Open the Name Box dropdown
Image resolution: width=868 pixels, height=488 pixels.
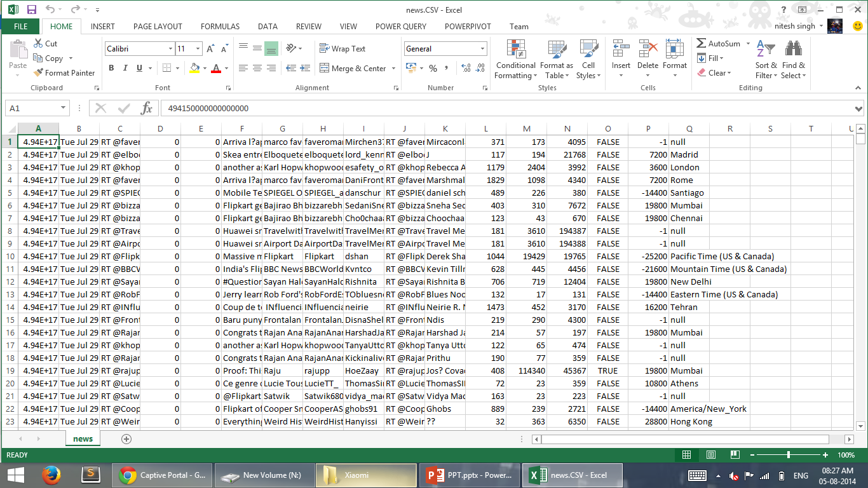pos(63,109)
